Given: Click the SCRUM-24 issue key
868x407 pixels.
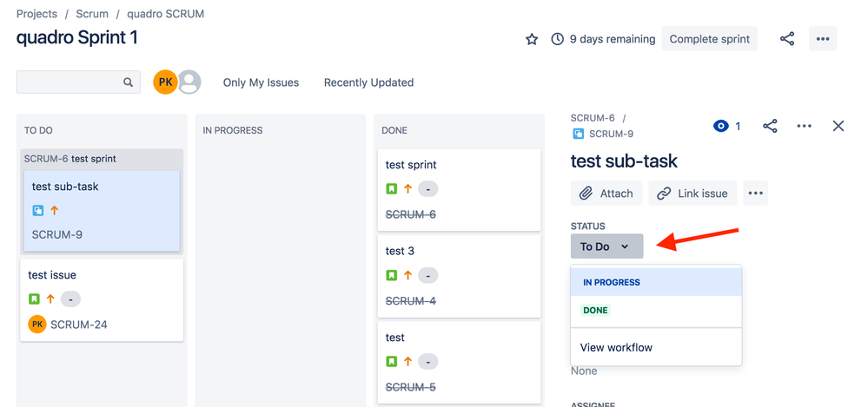Looking at the screenshot, I should click(x=78, y=325).
